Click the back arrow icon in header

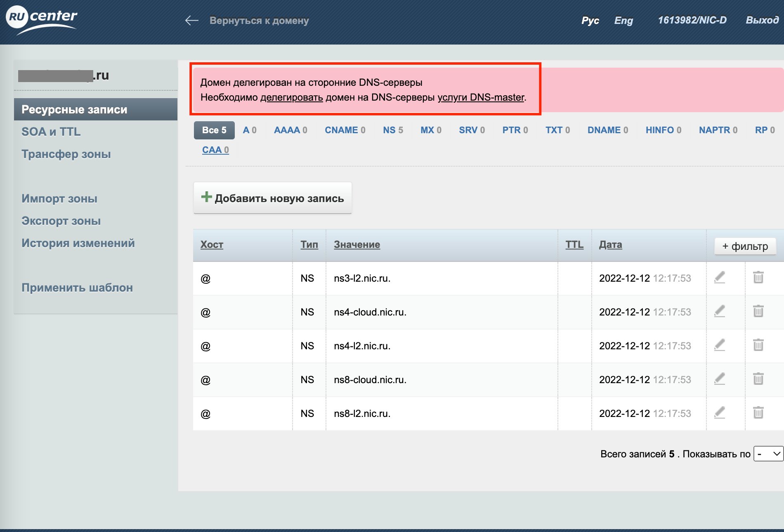pyautogui.click(x=192, y=20)
